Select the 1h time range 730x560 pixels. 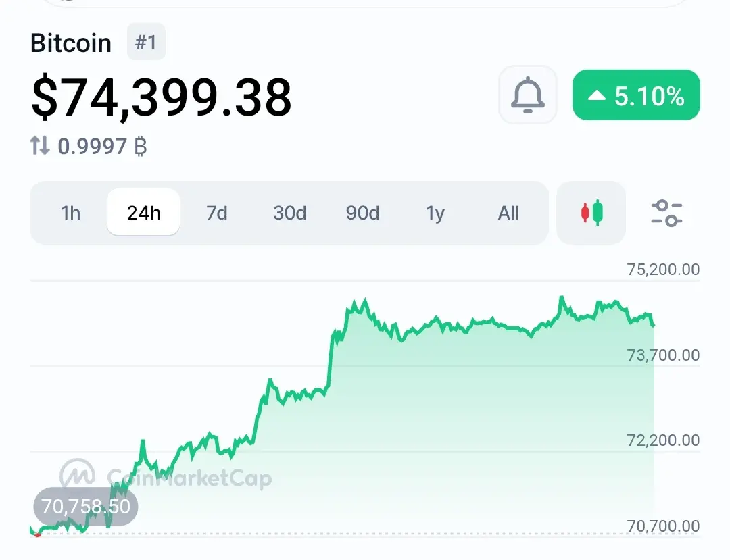pos(71,213)
